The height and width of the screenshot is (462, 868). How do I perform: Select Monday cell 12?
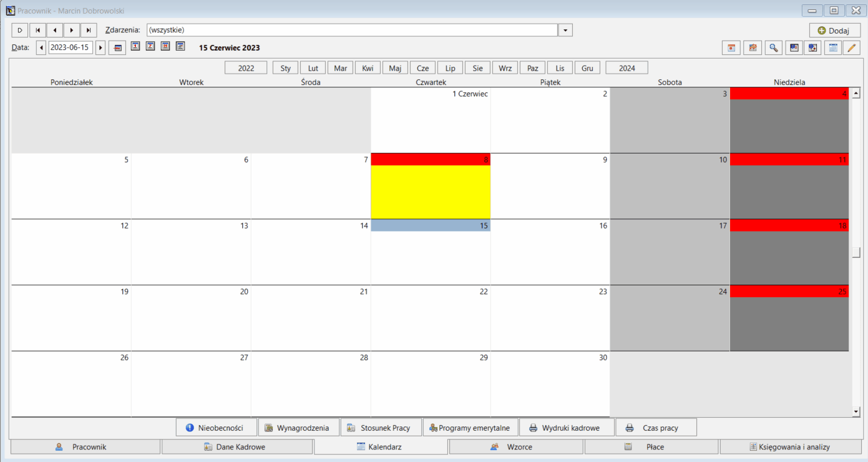point(71,252)
